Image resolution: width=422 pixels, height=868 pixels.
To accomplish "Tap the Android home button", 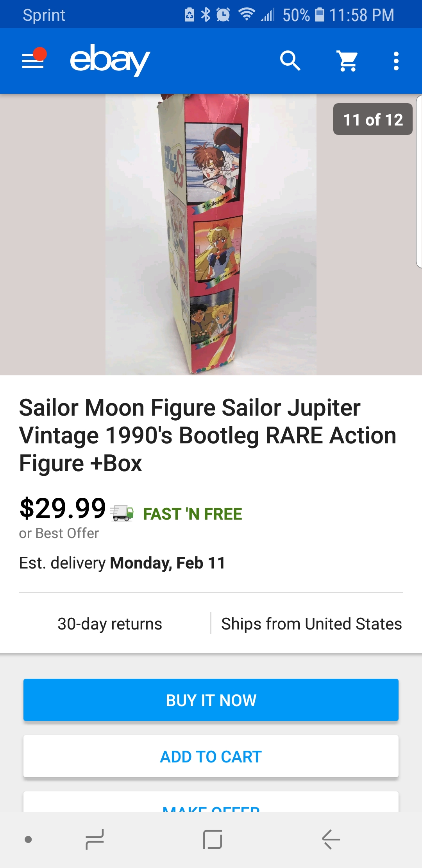I will [x=213, y=839].
